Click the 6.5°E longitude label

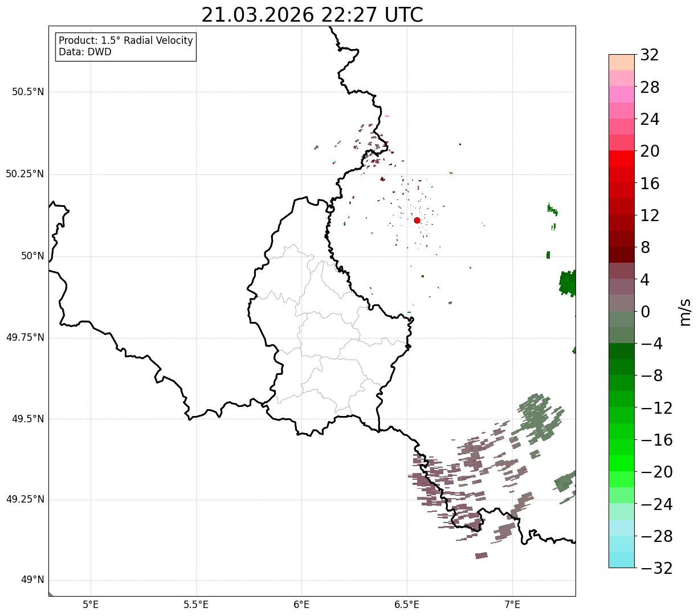[407, 605]
